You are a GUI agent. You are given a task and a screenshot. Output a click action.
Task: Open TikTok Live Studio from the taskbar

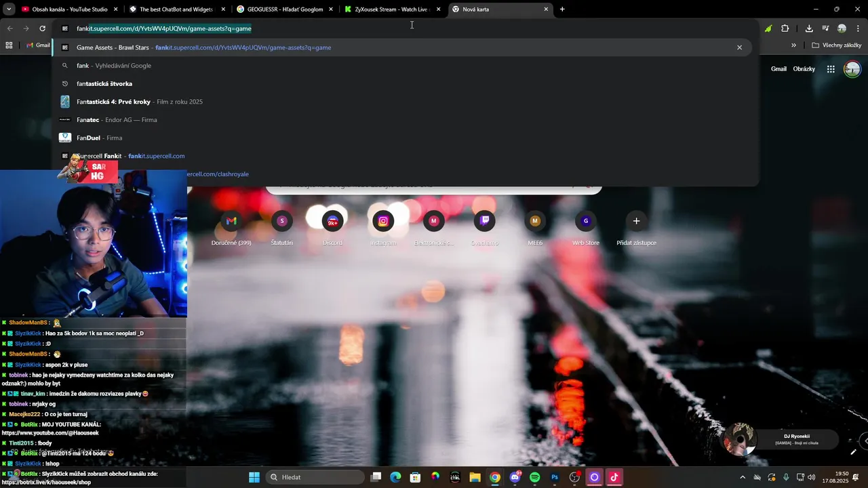[614, 477]
